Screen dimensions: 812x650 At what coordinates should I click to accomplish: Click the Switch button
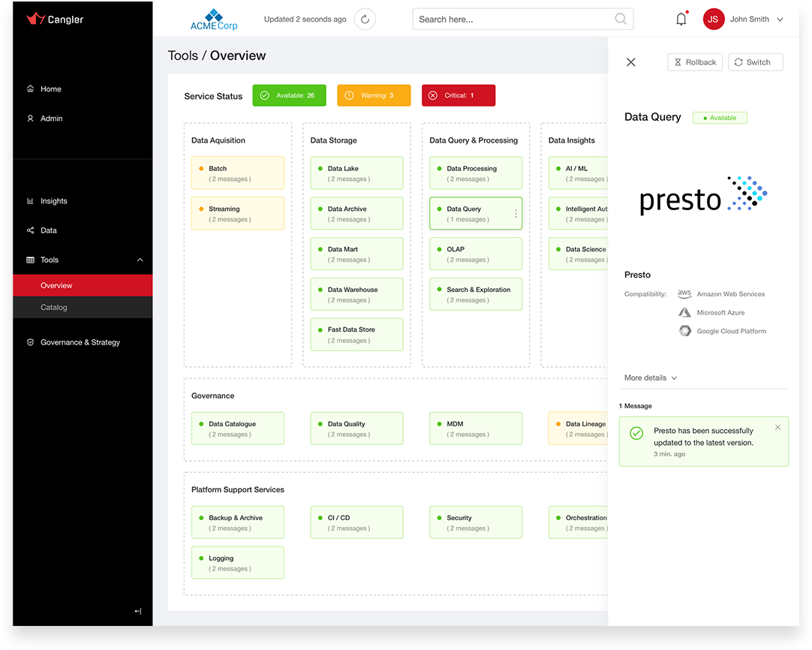(756, 62)
